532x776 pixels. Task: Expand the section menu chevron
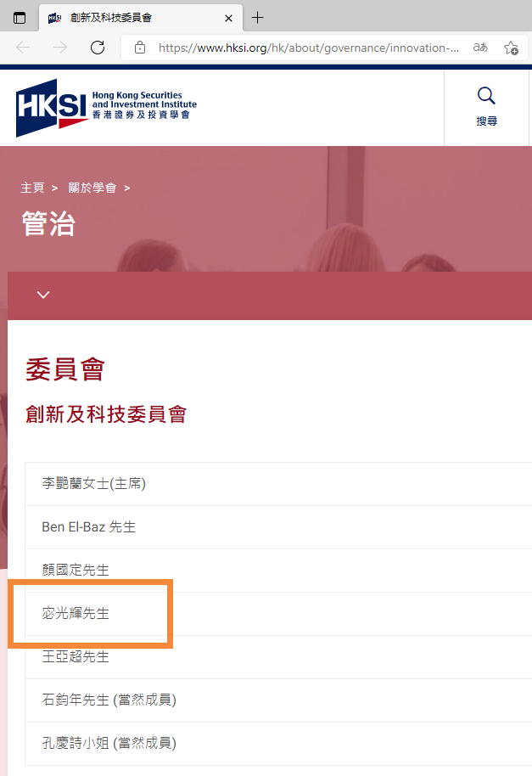(x=43, y=295)
